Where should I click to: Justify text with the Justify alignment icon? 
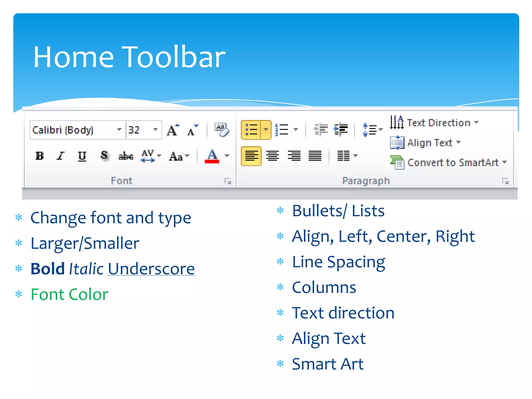click(315, 156)
